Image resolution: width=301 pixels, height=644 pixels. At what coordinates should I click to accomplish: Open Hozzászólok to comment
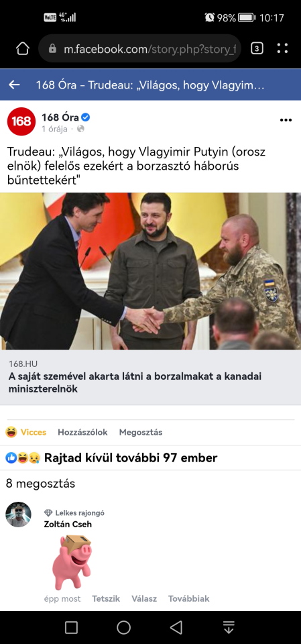82,432
